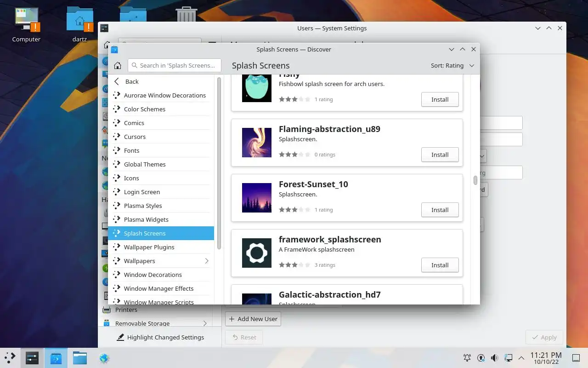This screenshot has height=368, width=588.
Task: Open the Sort: Rating dropdown
Action: pos(452,65)
